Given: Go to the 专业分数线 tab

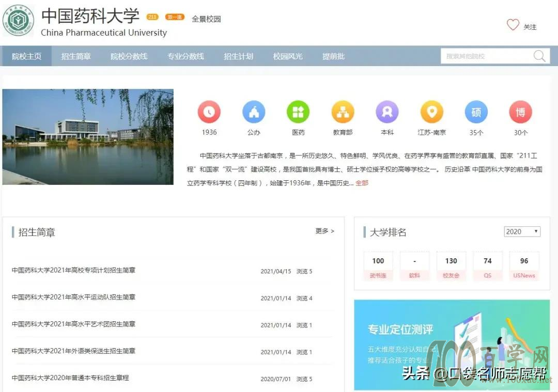Looking at the screenshot, I should pos(185,56).
